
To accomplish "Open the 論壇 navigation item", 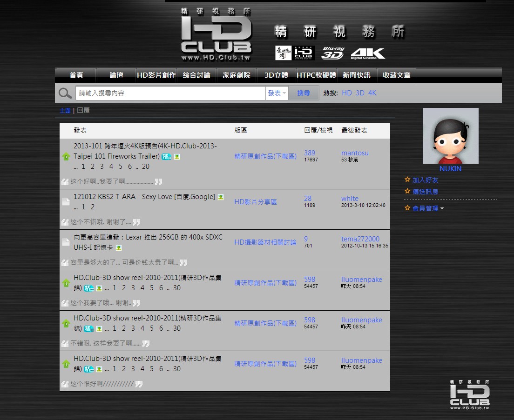I will (116, 75).
